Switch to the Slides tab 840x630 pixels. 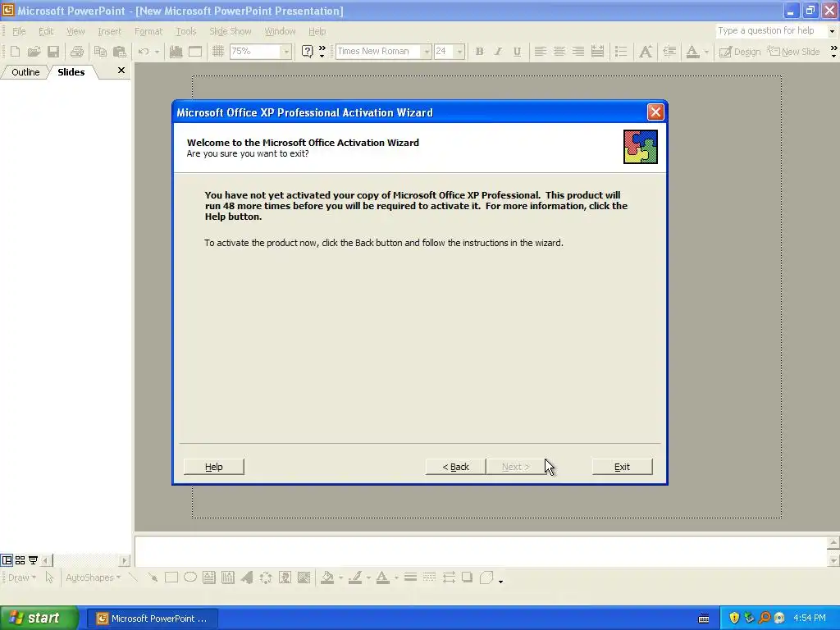pyautogui.click(x=71, y=72)
